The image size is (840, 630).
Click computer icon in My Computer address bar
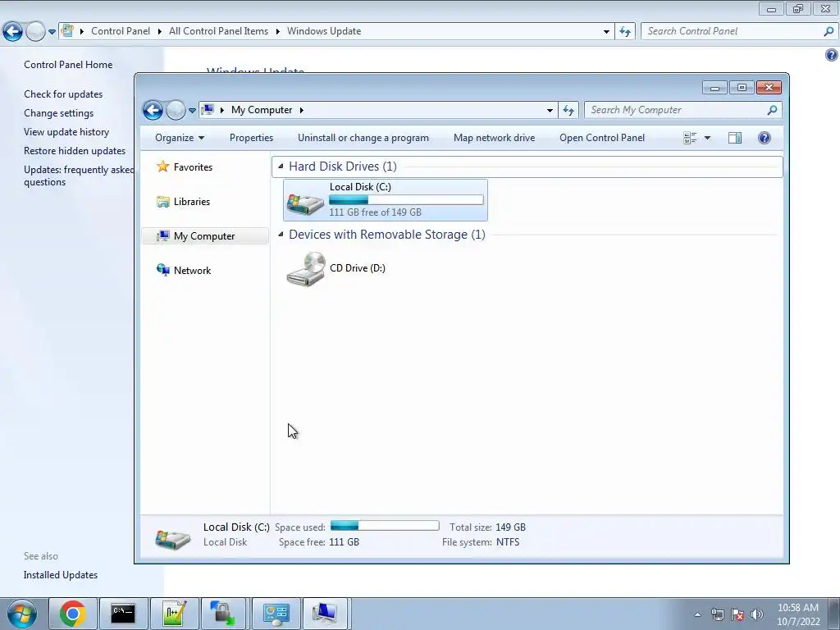208,110
